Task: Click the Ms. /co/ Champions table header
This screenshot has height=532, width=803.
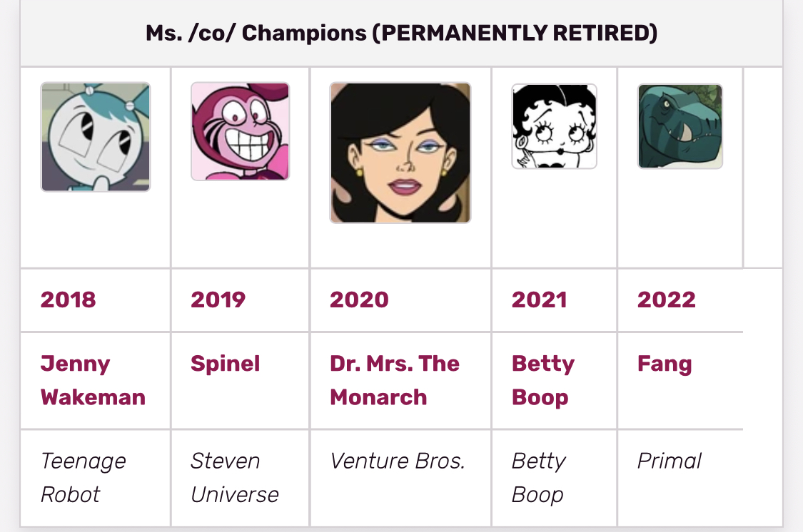Action: pyautogui.click(x=401, y=33)
